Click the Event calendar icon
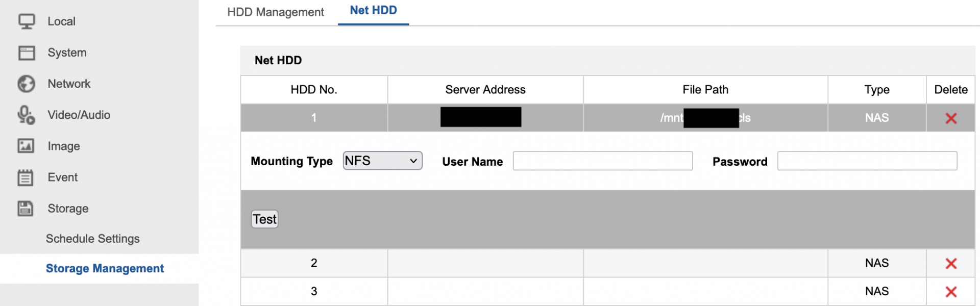 (26, 177)
